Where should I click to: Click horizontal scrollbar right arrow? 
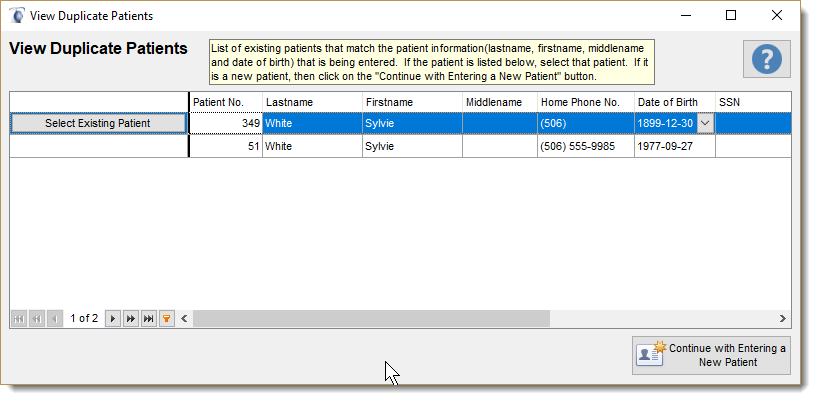point(783,318)
